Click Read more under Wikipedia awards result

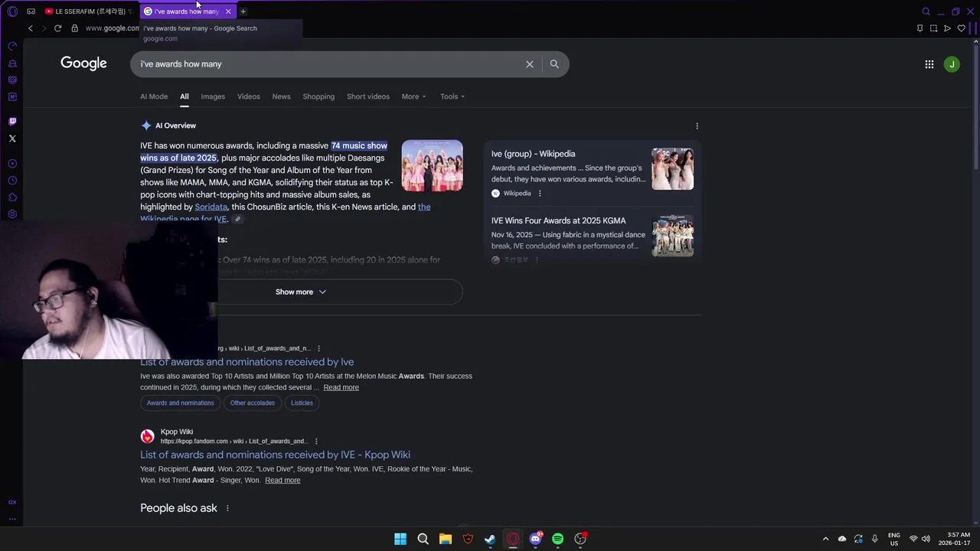[x=341, y=387]
